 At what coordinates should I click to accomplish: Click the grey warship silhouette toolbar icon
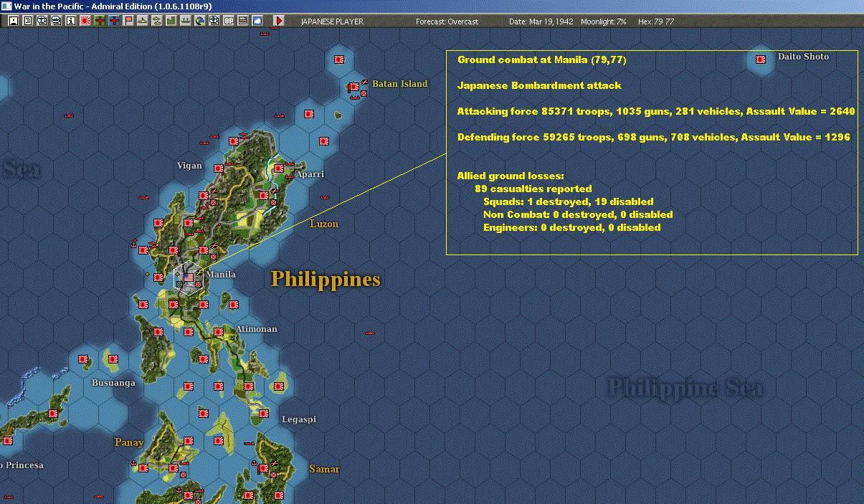[186, 21]
